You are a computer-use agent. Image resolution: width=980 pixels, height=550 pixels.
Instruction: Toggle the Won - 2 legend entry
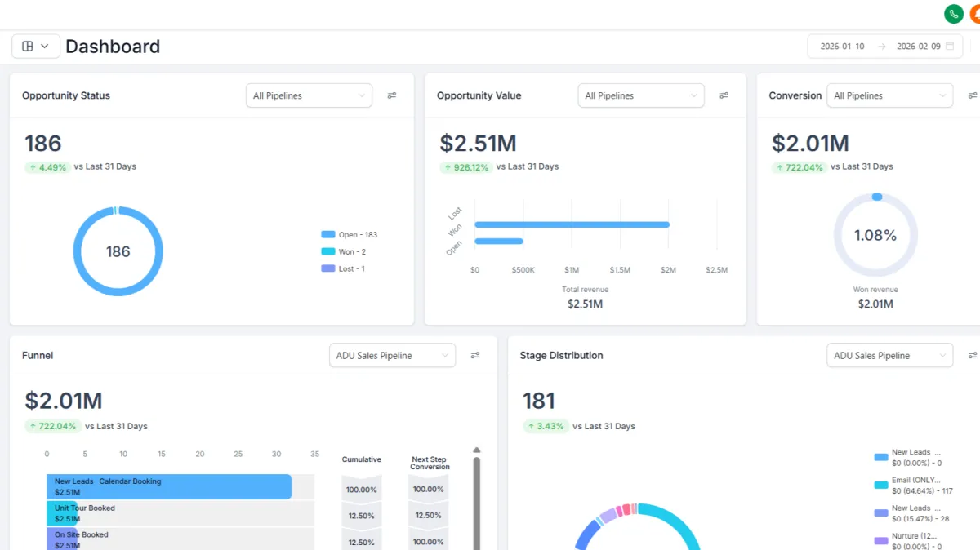[x=344, y=251]
